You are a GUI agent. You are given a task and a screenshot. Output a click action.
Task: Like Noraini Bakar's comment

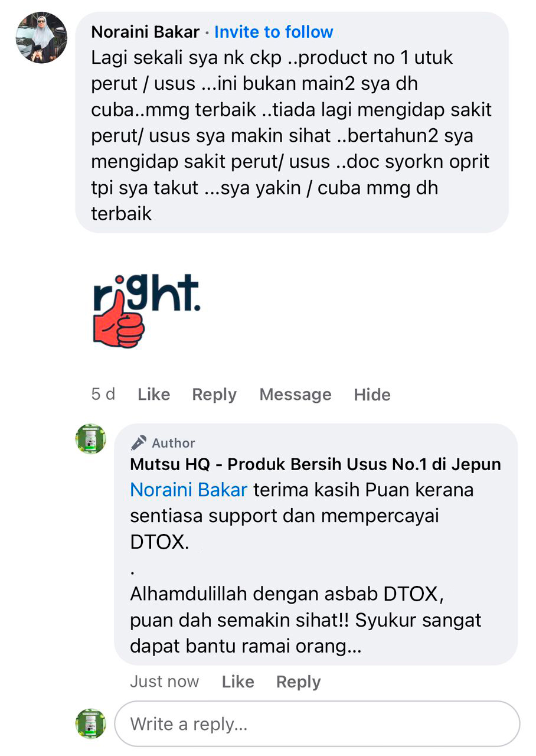coord(153,394)
